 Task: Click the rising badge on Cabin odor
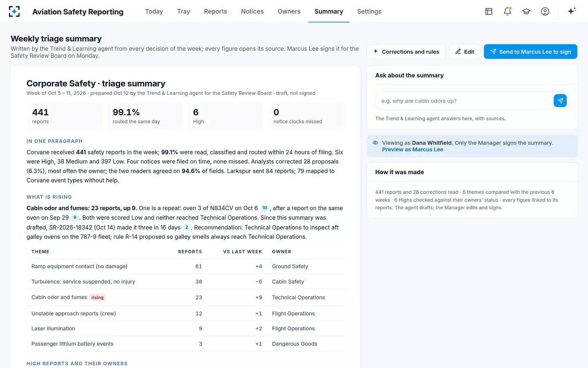click(98, 297)
